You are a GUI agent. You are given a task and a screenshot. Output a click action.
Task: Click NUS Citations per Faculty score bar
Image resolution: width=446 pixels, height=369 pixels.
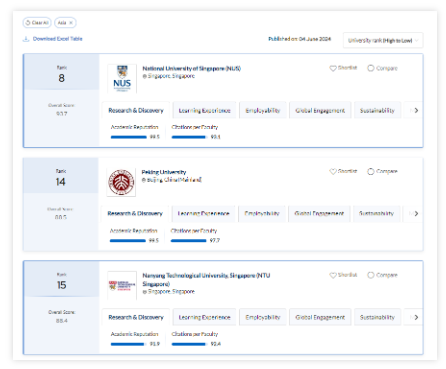pyautogui.click(x=190, y=137)
